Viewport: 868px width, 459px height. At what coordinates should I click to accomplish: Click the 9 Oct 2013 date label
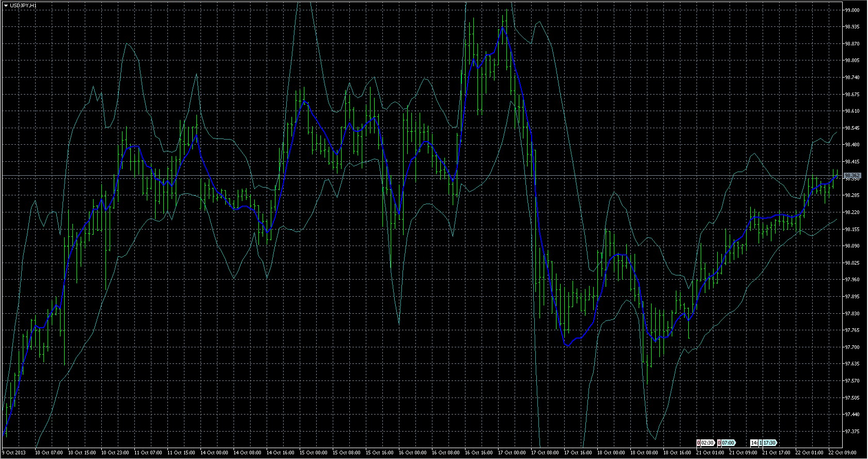tap(14, 453)
